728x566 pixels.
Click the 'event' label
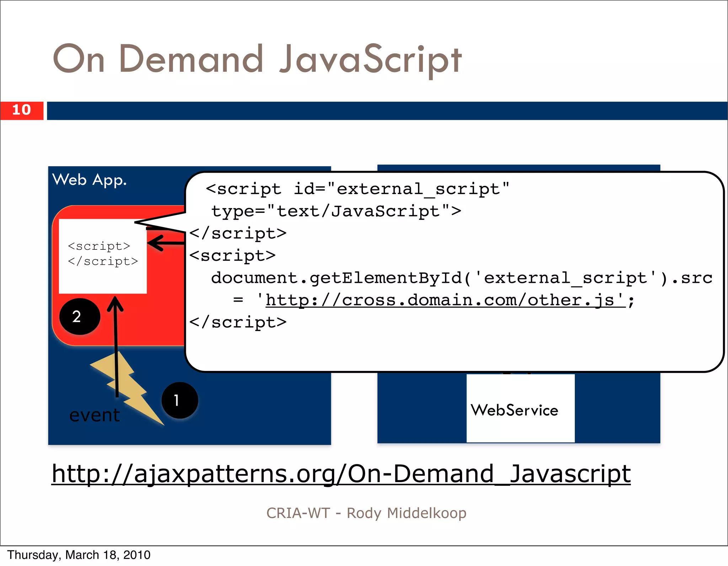[x=95, y=415]
